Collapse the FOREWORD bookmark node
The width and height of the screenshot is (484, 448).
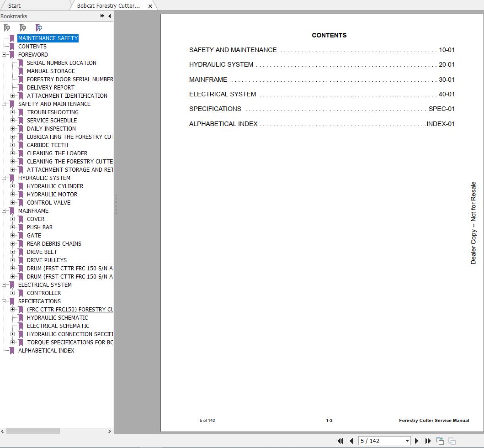tap(4, 55)
